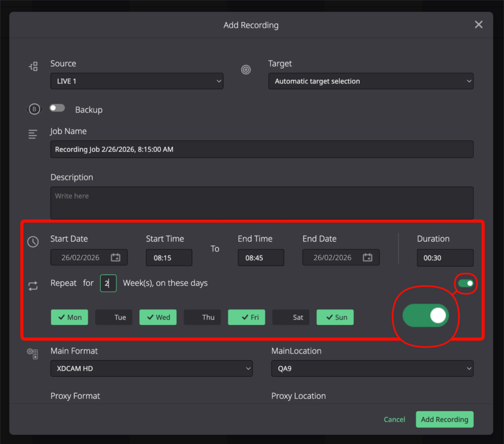The width and height of the screenshot is (504, 444).
Task: Enable the Sat day button
Action: (x=291, y=317)
